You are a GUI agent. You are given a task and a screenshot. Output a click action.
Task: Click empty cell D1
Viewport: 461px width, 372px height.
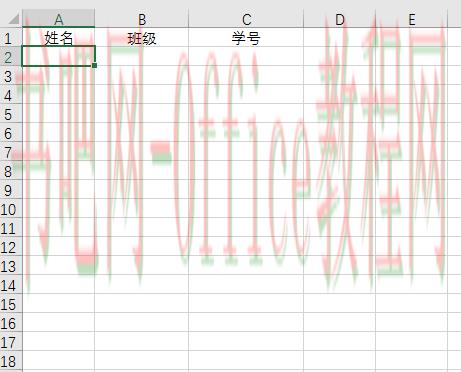(x=339, y=37)
